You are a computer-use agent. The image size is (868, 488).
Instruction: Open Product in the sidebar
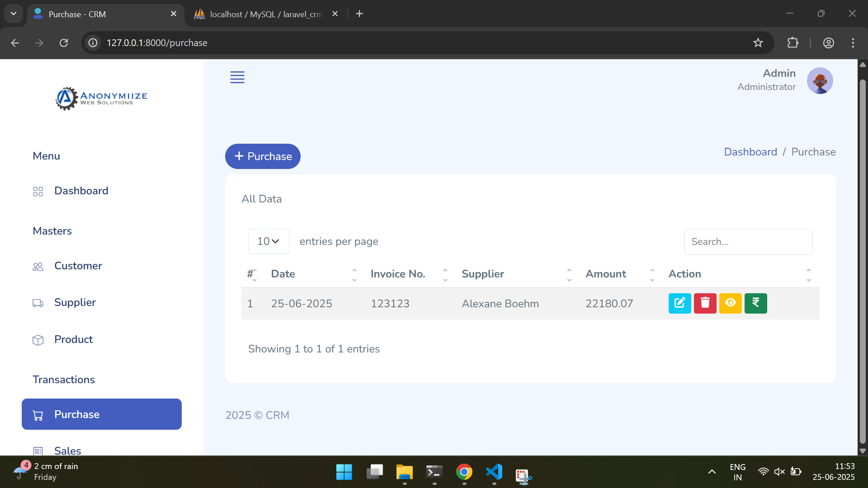74,339
